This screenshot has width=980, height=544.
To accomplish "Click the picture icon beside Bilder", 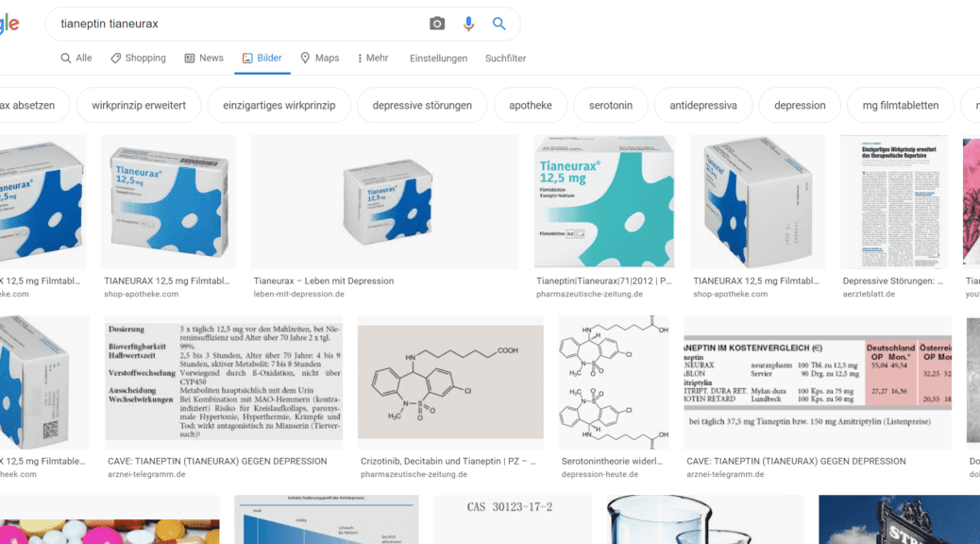I will click(247, 59).
